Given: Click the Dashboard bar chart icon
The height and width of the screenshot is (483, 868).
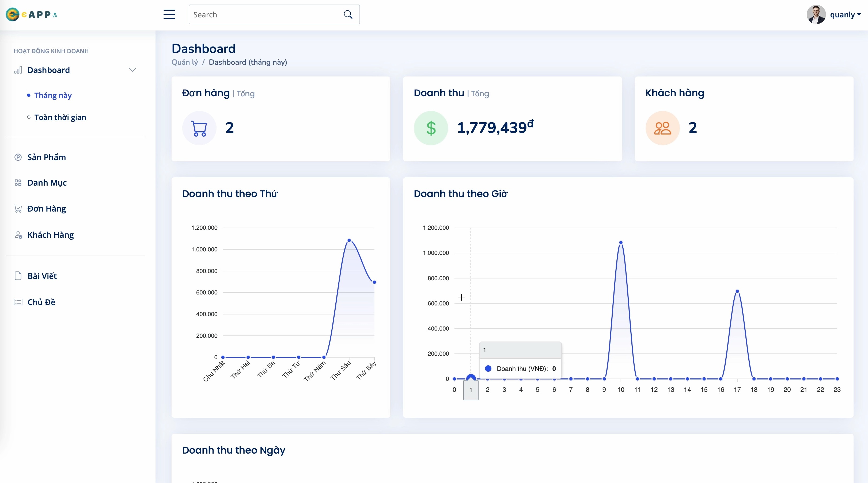Looking at the screenshot, I should [18, 70].
